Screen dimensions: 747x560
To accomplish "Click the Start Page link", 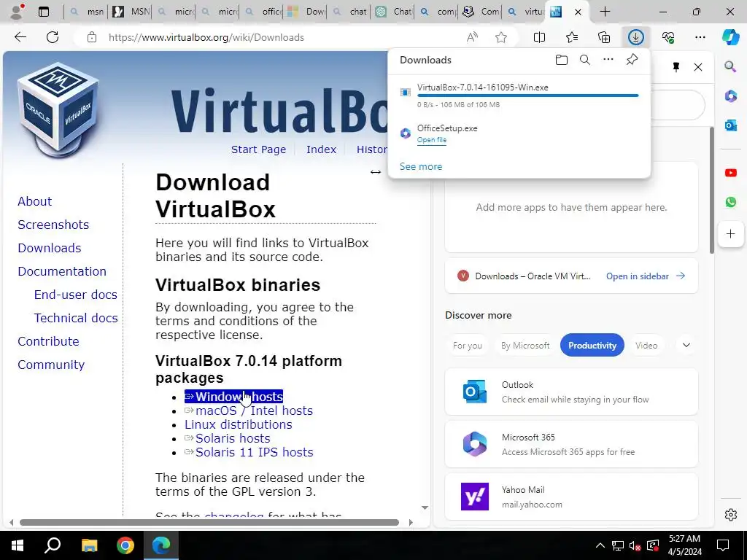I will pyautogui.click(x=259, y=149).
